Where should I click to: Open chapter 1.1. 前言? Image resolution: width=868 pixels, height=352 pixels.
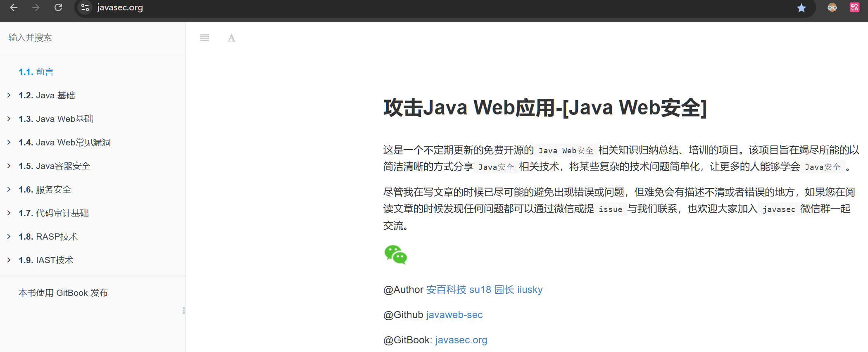tap(36, 72)
